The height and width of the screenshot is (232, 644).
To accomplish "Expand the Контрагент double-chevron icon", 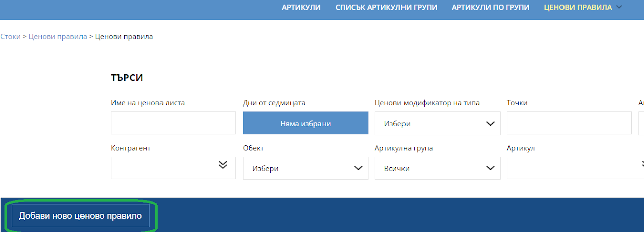I will 223,164.
